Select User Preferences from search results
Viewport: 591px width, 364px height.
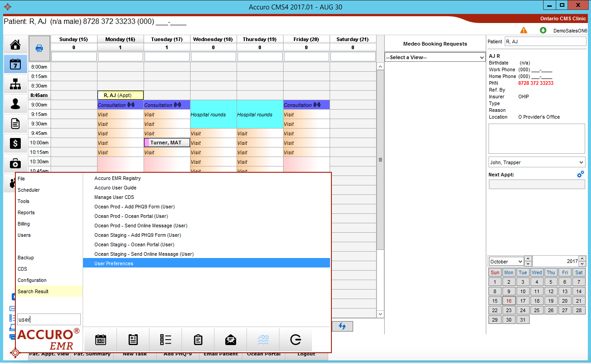[x=206, y=263]
